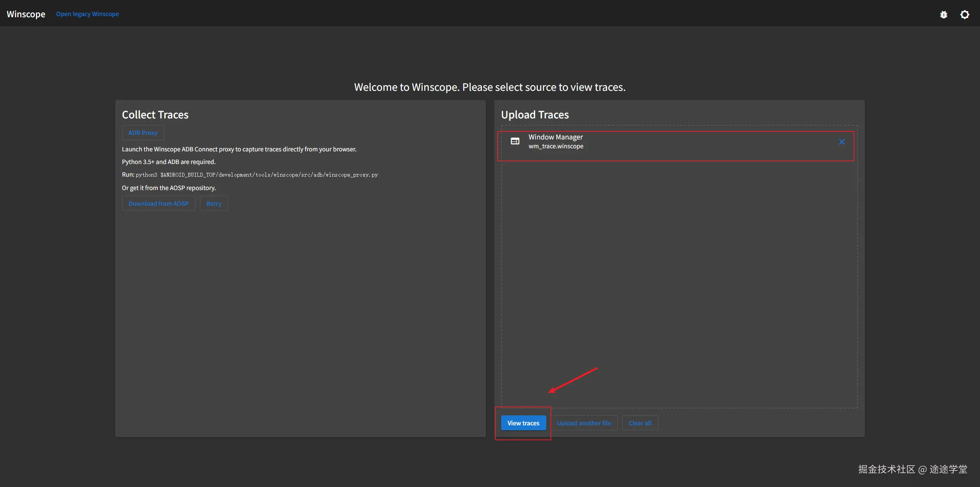Toggle the dark mode theme icon
980x487 pixels.
(x=965, y=15)
